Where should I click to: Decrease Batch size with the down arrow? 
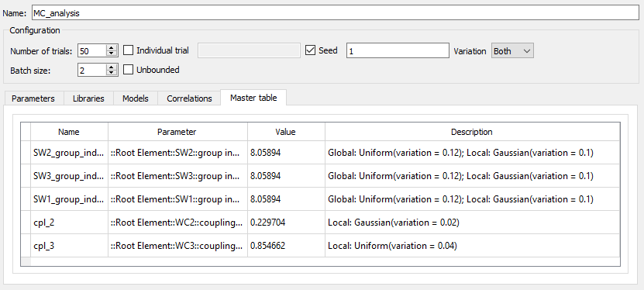click(x=112, y=73)
